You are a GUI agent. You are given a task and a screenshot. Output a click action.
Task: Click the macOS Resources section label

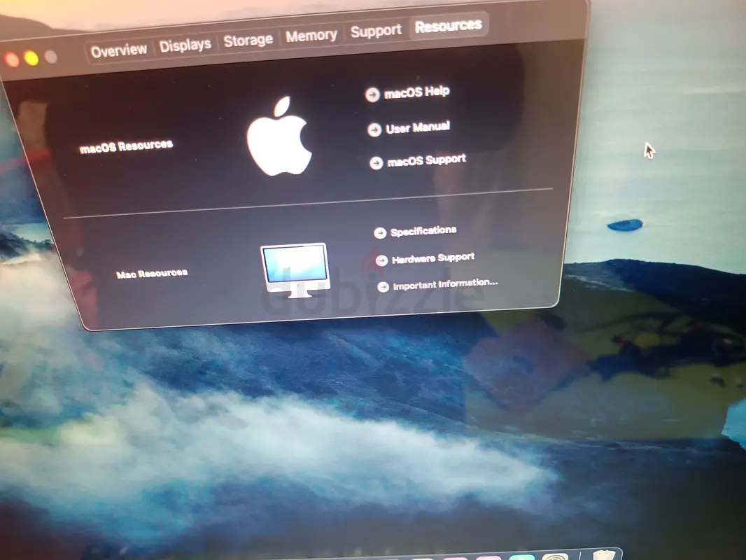tap(126, 146)
